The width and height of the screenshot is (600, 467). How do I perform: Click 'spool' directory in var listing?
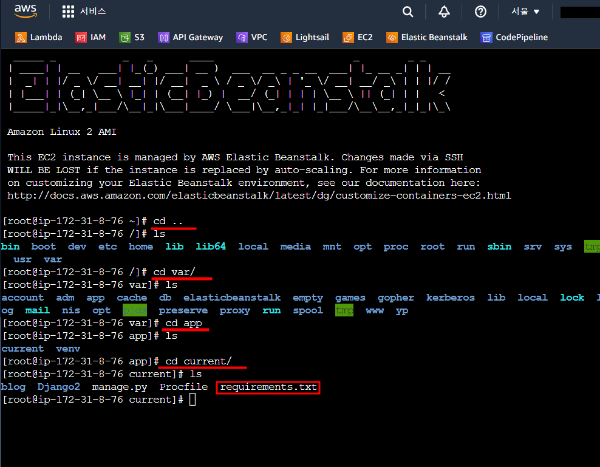(x=308, y=310)
